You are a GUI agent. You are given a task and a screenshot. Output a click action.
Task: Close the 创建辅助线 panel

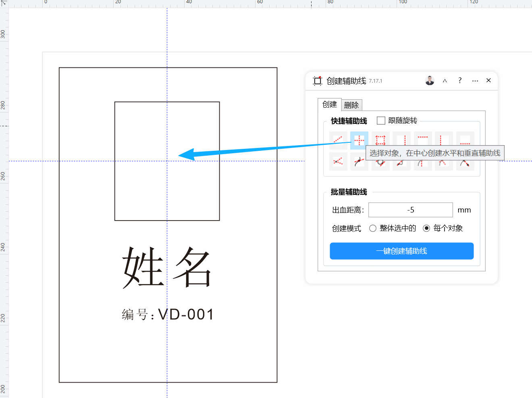click(488, 80)
